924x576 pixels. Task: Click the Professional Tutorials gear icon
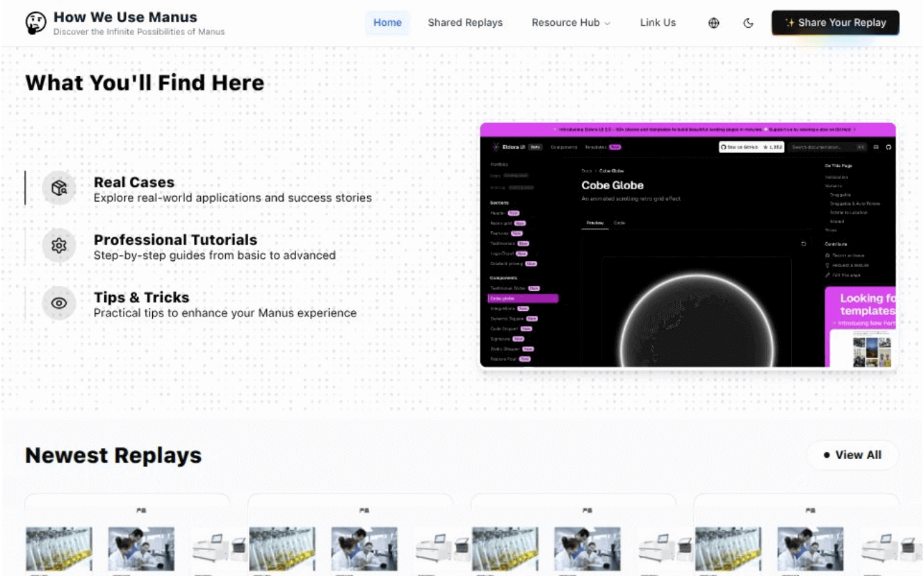tap(59, 246)
